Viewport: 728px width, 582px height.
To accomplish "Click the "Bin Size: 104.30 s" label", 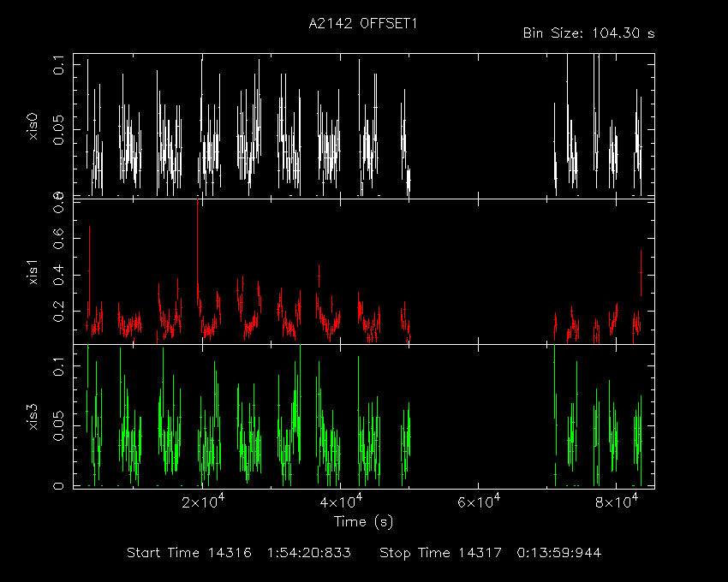I will (588, 33).
